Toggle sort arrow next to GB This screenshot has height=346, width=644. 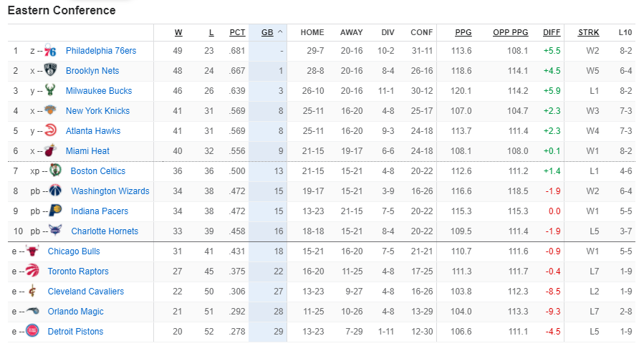pos(280,32)
